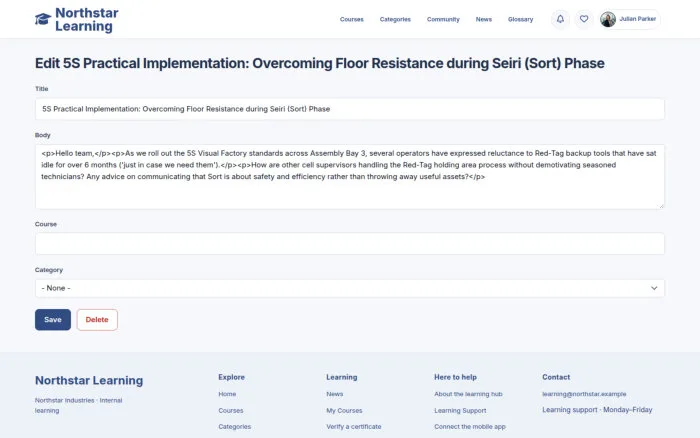
Task: Click the Course field label
Action: (x=46, y=224)
